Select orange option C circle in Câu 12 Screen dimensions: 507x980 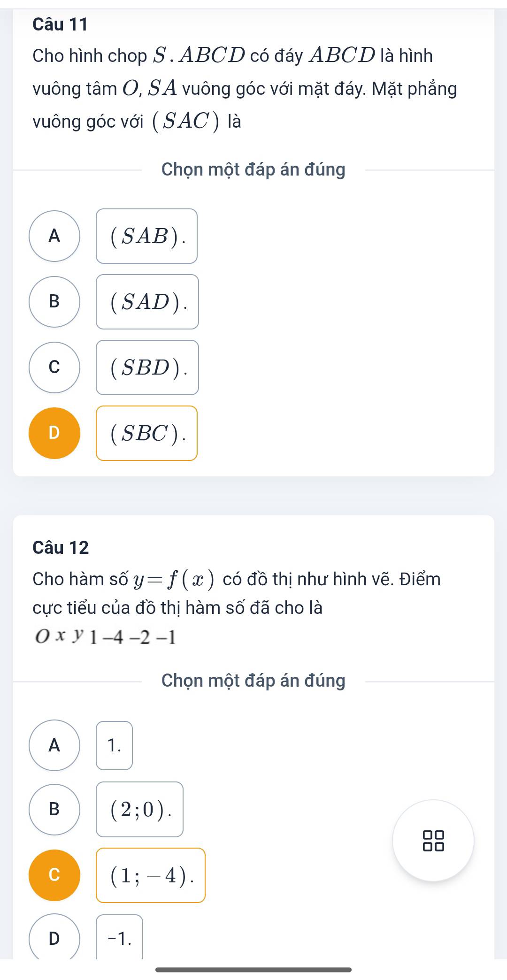pos(54,875)
